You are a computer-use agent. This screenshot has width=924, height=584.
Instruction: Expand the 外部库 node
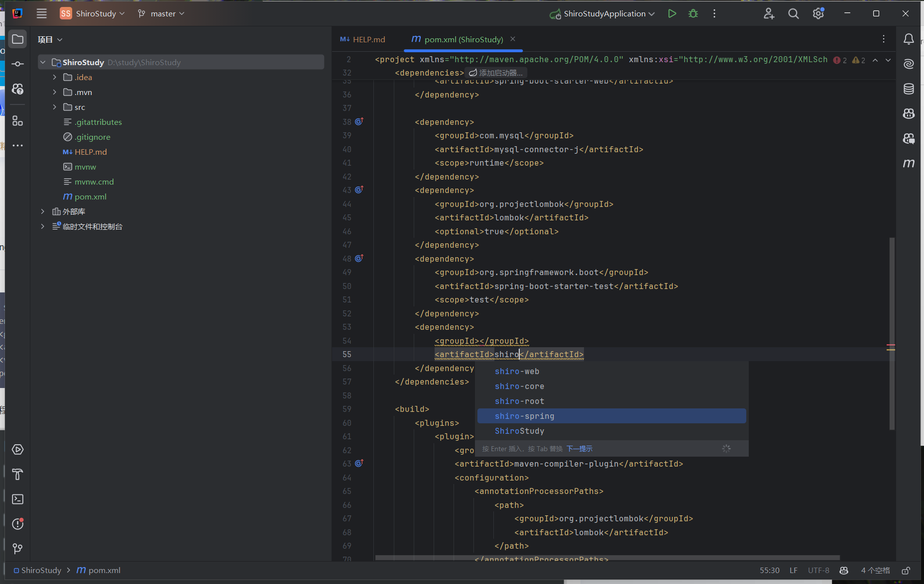pos(43,211)
